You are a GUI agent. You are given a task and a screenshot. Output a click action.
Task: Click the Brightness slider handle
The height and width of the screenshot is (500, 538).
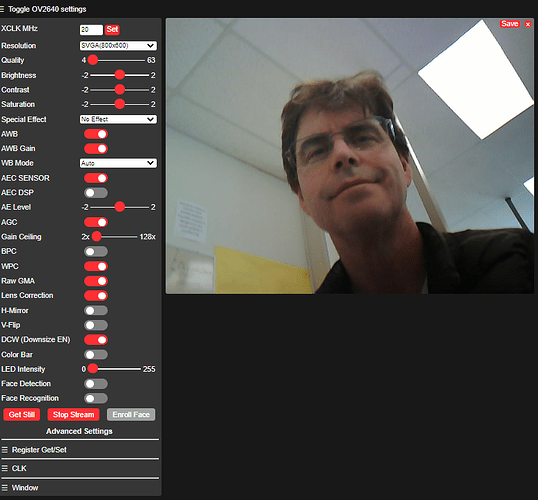(x=119, y=75)
